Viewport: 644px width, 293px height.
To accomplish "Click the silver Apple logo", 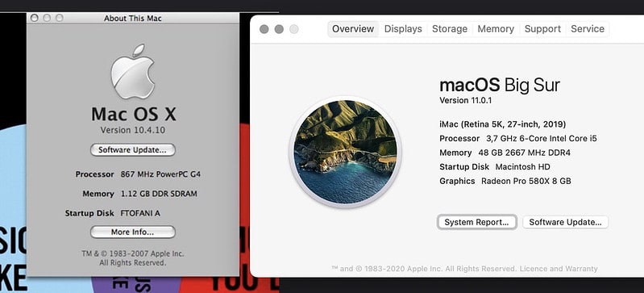I will click(x=133, y=72).
